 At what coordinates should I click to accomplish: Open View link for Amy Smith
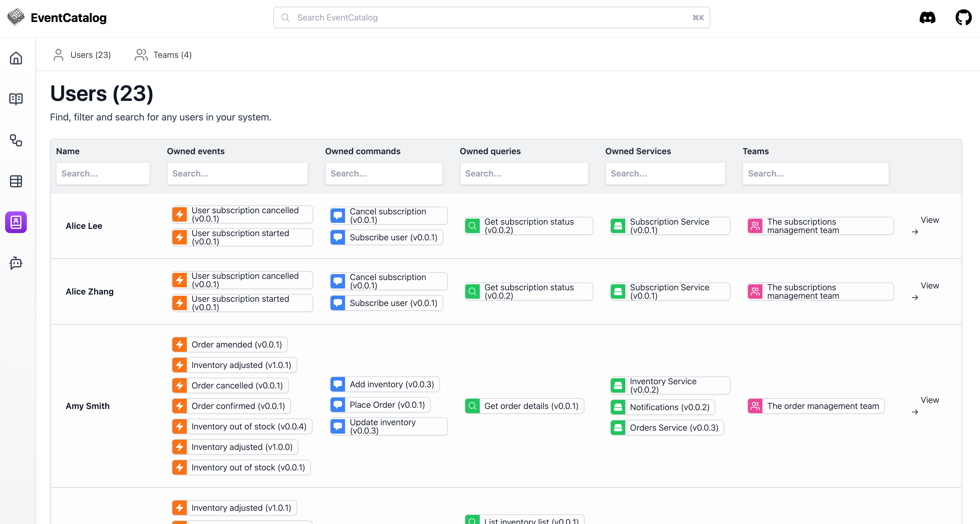click(x=929, y=400)
